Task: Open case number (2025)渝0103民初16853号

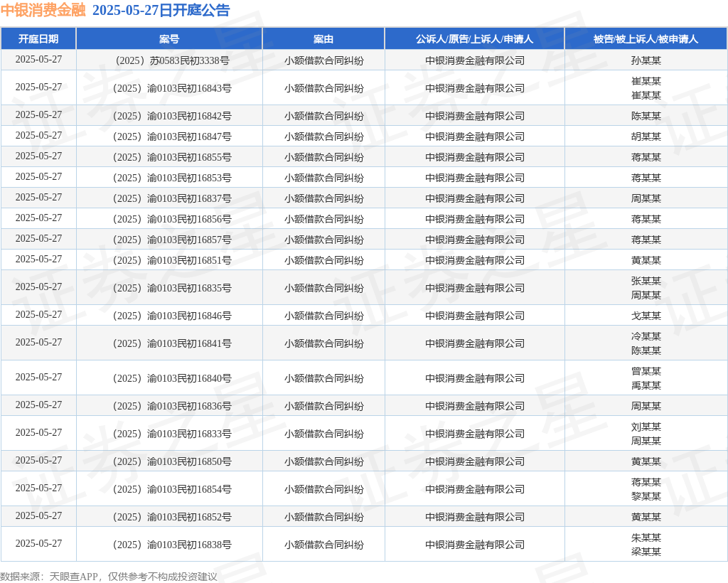Action: pyautogui.click(x=172, y=178)
